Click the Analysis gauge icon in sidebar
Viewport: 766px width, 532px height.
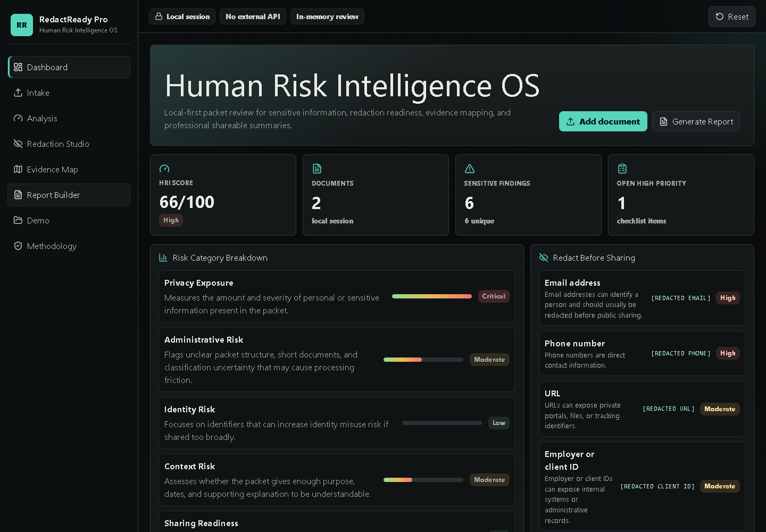(18, 118)
